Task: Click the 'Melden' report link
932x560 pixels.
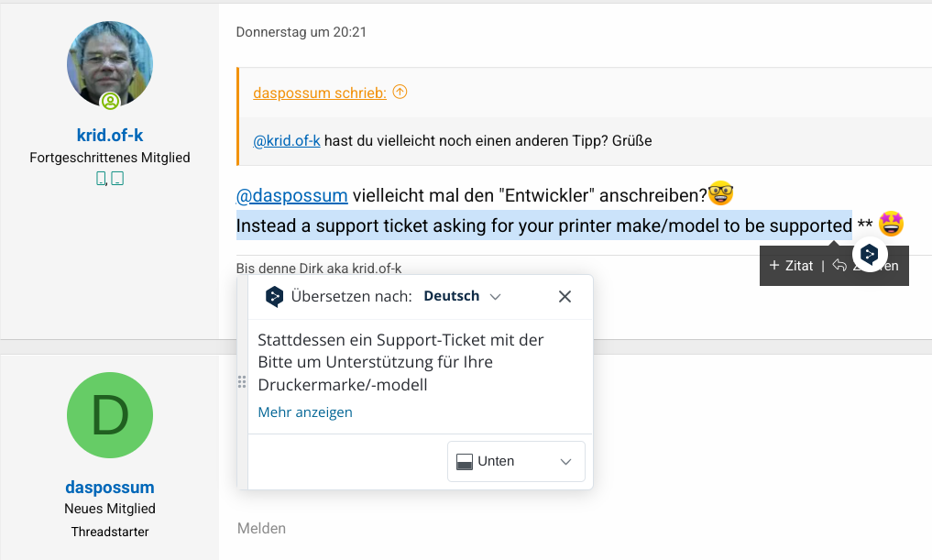Action: [261, 529]
